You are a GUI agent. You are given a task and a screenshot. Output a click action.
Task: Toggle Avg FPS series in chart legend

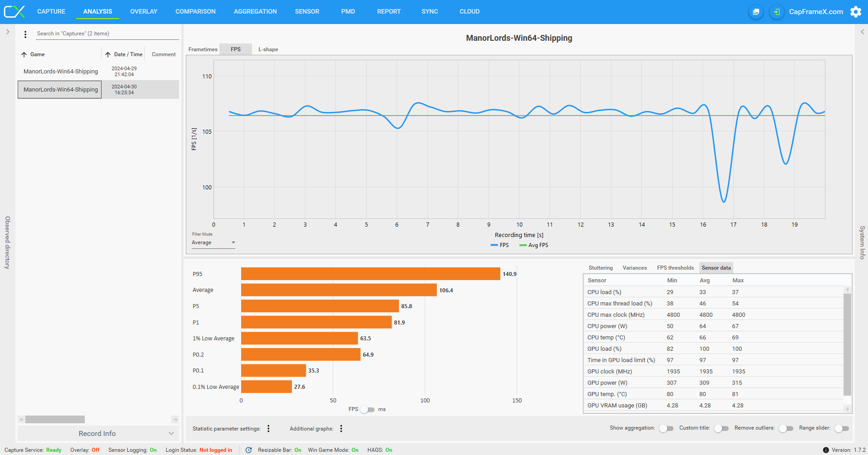click(534, 245)
